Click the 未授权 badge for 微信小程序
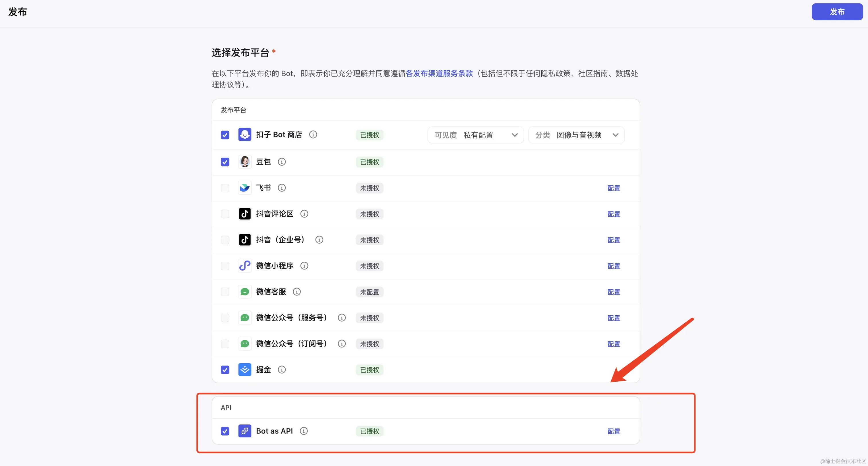 369,266
